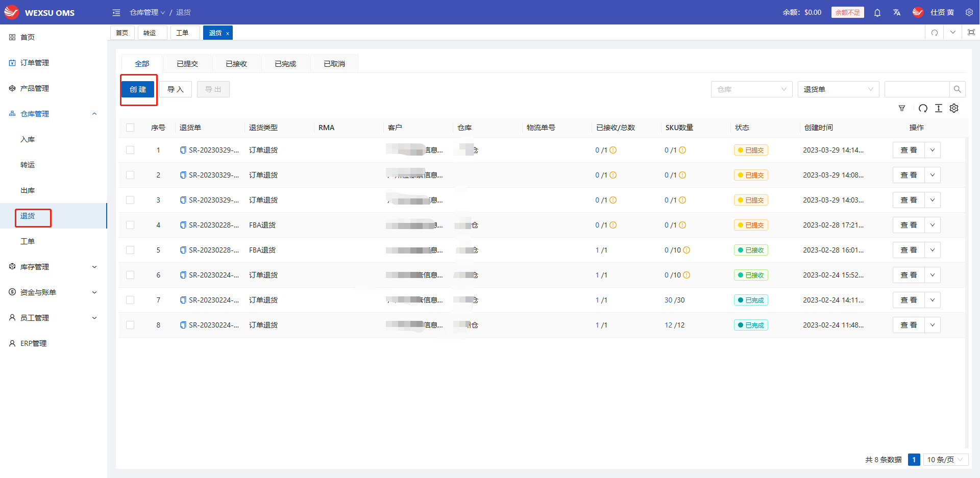Click the warning icon beside row 4 received count
The image size is (980, 478).
tap(613, 225)
